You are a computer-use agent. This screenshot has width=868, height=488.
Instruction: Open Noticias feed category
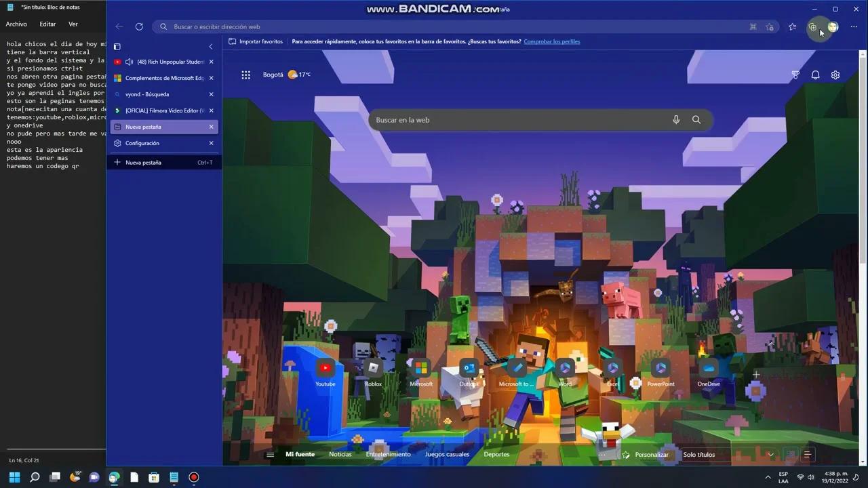[340, 455]
